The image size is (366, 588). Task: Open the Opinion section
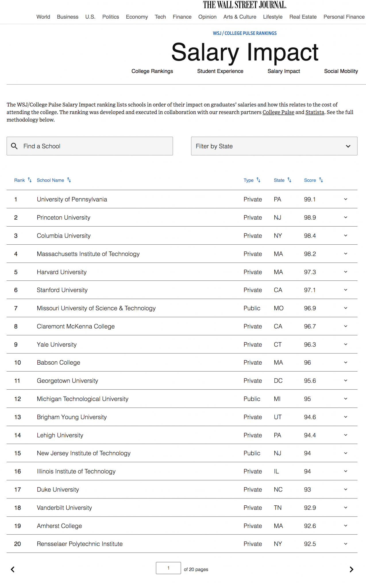coord(207,17)
